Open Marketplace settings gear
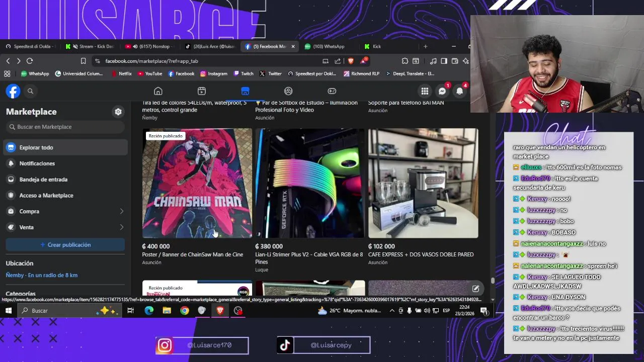 tap(118, 112)
